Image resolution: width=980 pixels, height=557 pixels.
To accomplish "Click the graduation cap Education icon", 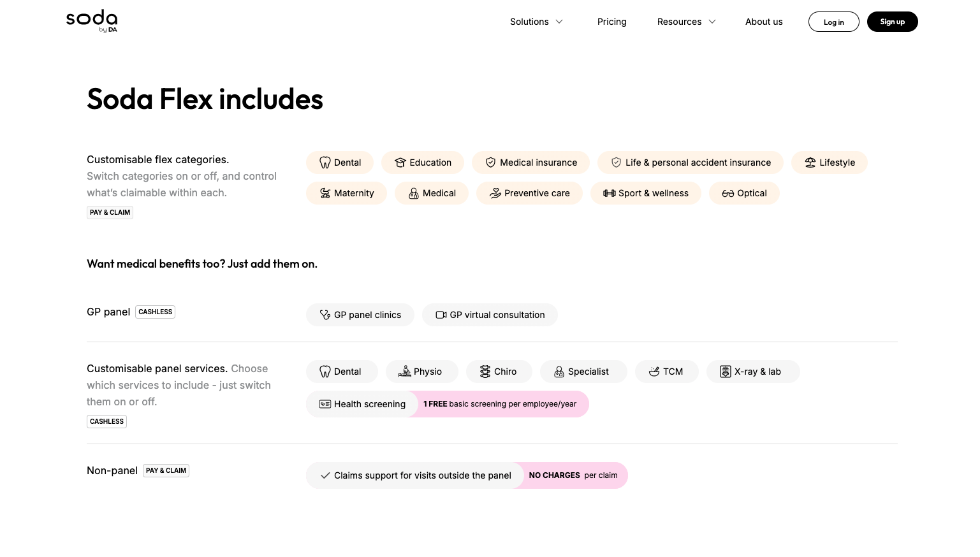I will pyautogui.click(x=400, y=163).
